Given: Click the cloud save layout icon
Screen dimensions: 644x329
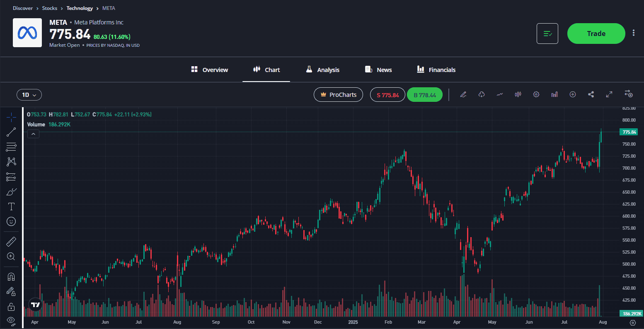Looking at the screenshot, I should point(482,95).
